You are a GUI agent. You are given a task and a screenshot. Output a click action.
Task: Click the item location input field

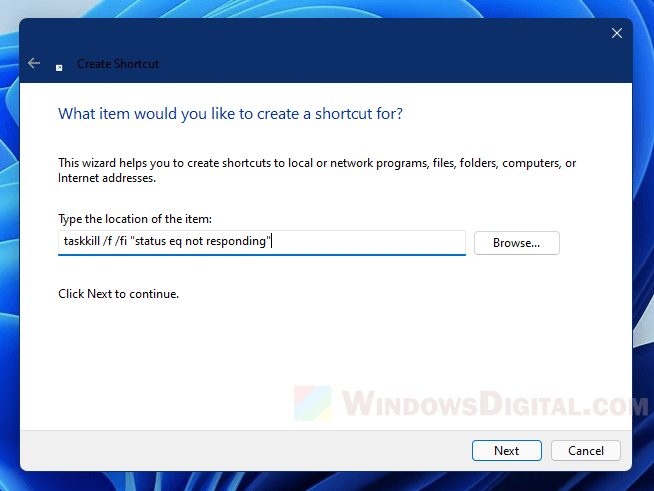[262, 242]
